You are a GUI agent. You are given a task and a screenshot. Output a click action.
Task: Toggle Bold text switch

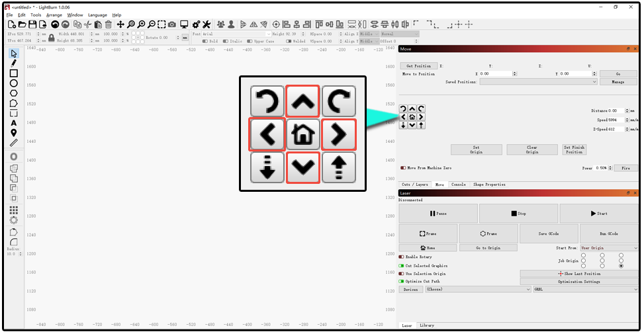point(205,41)
